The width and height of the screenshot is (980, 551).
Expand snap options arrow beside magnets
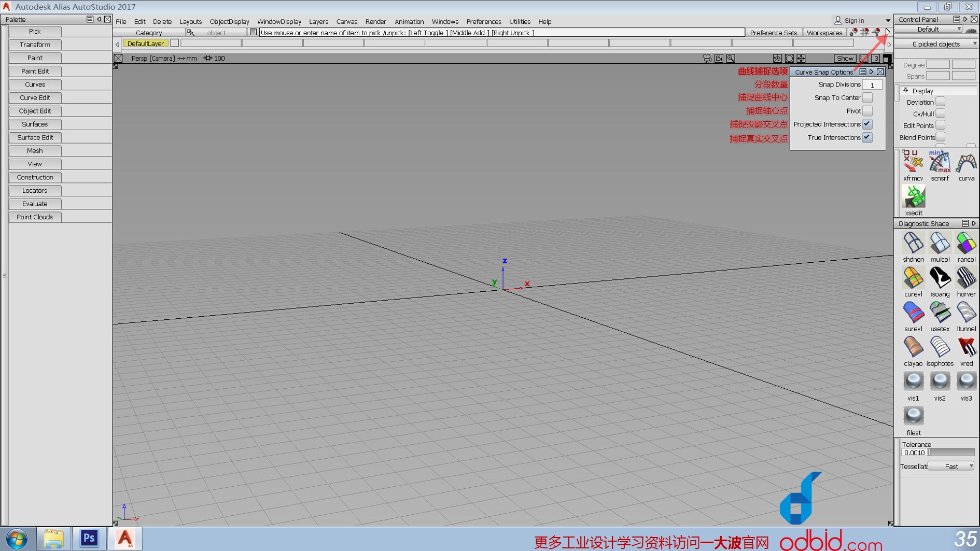[x=888, y=32]
